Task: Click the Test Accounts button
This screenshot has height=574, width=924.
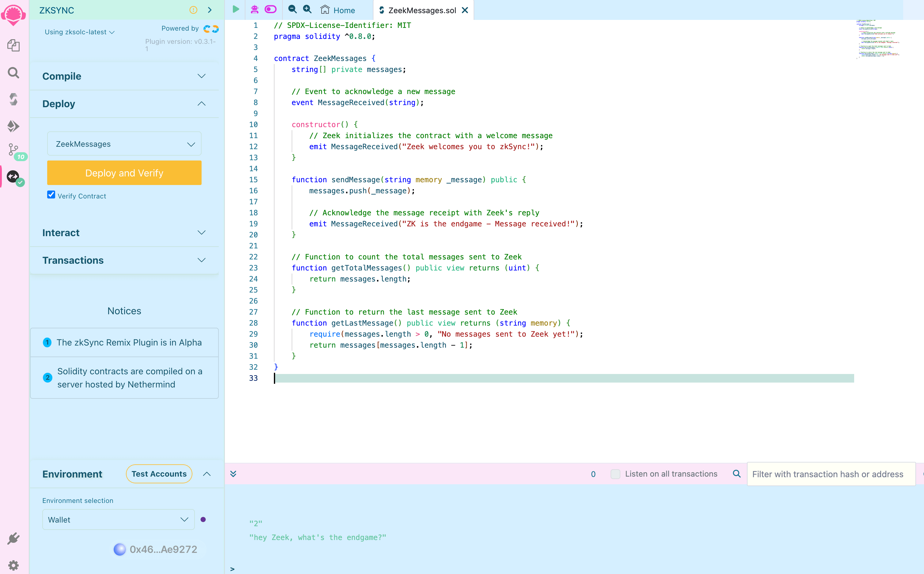Action: point(159,474)
